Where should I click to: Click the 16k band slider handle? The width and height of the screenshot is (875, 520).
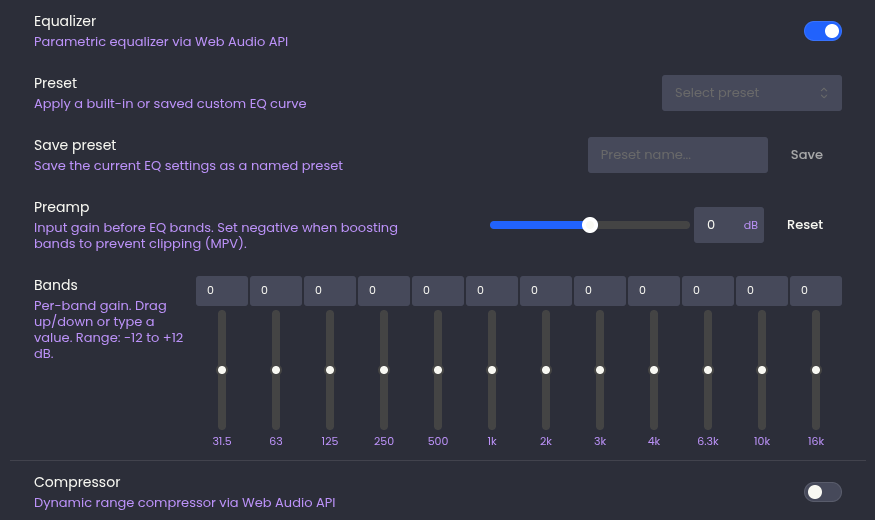(x=816, y=370)
